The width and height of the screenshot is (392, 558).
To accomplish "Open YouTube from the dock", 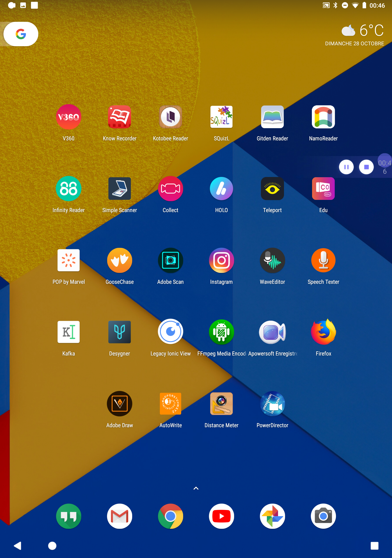I will tap(221, 516).
